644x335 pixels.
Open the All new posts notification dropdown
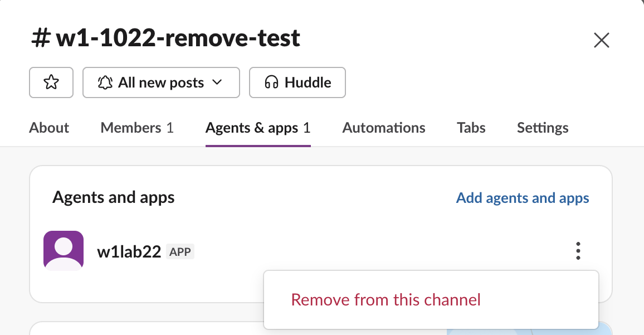(x=161, y=82)
